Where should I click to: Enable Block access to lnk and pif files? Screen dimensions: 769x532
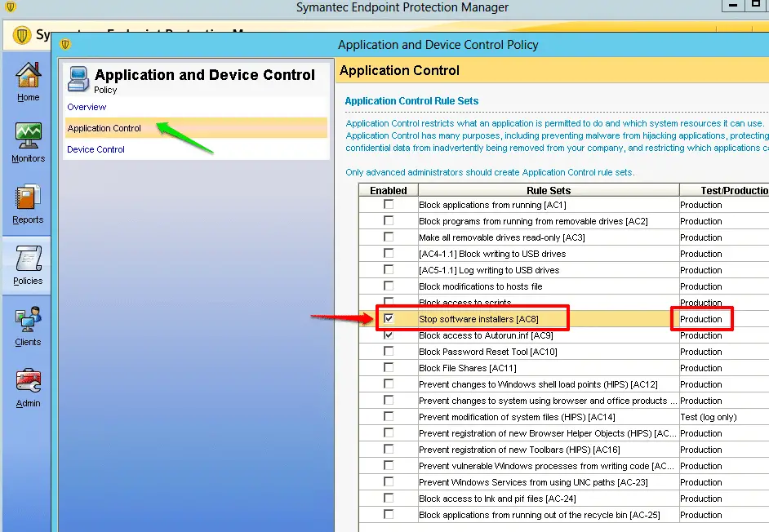click(x=389, y=499)
